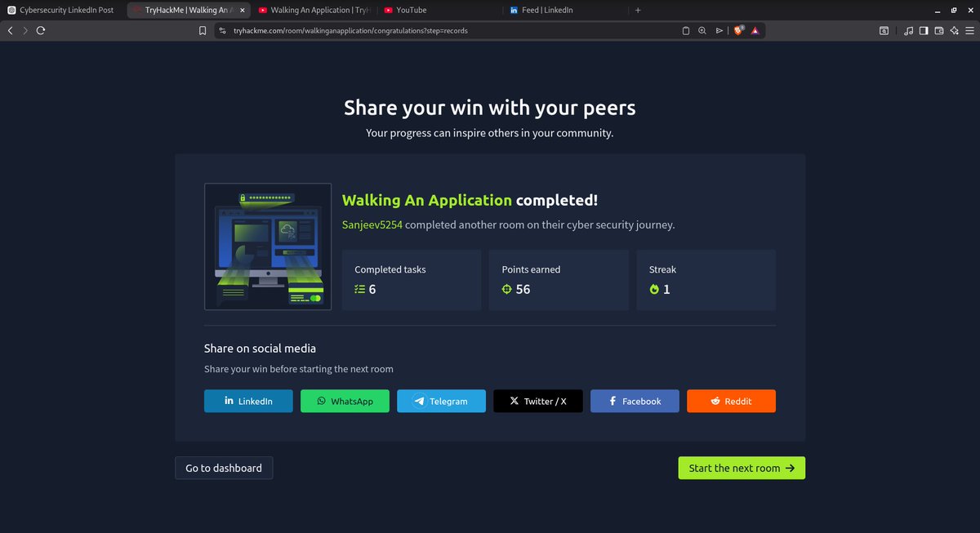Close the TryHackMe Walking An Application tab
The image size is (980, 533).
(241, 11)
